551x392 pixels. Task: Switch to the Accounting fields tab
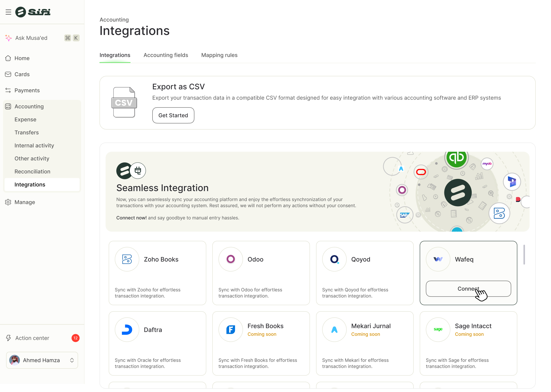[x=166, y=55]
